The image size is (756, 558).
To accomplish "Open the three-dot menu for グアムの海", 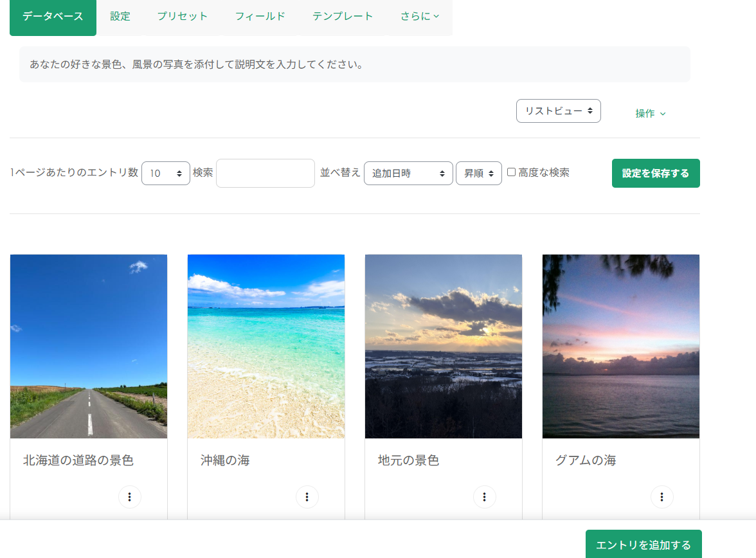I will click(x=662, y=497).
